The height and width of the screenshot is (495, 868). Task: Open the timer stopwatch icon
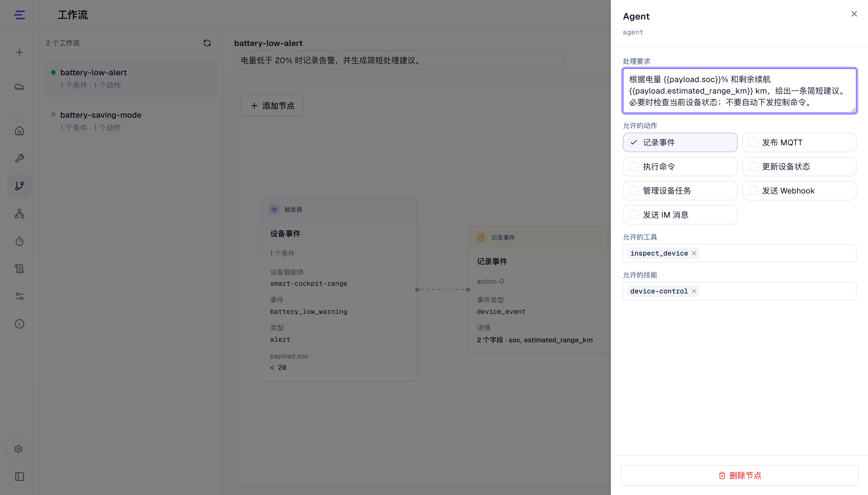pyautogui.click(x=19, y=241)
